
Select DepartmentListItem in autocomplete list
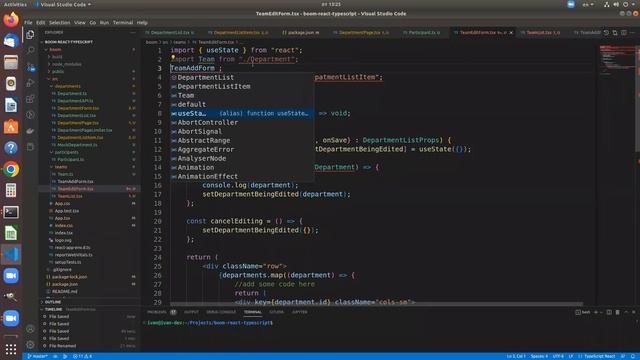coord(242,87)
